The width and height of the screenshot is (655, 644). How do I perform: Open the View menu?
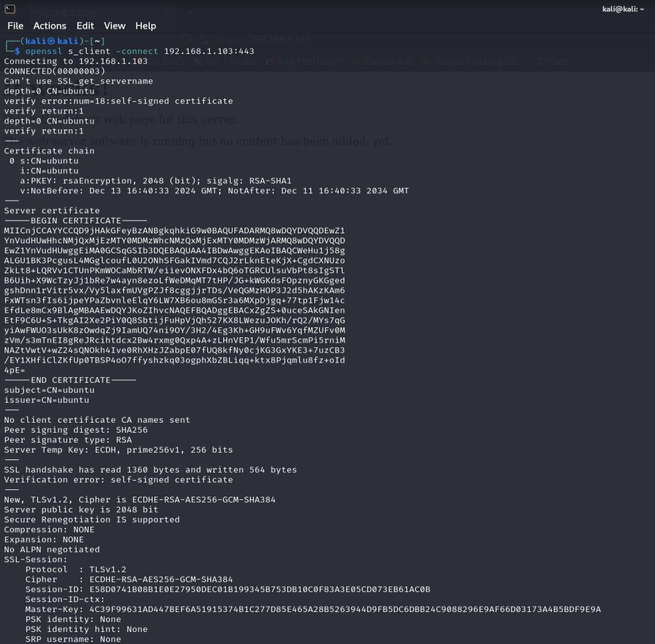pyautogui.click(x=115, y=26)
